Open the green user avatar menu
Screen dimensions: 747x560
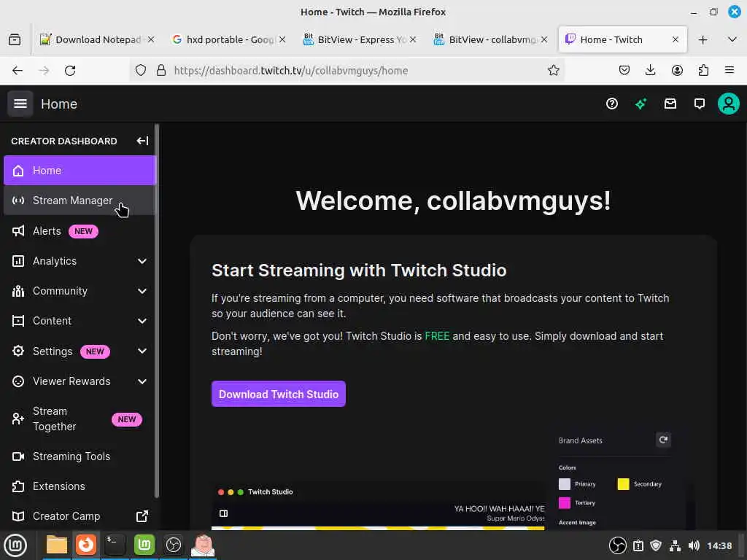tap(729, 104)
